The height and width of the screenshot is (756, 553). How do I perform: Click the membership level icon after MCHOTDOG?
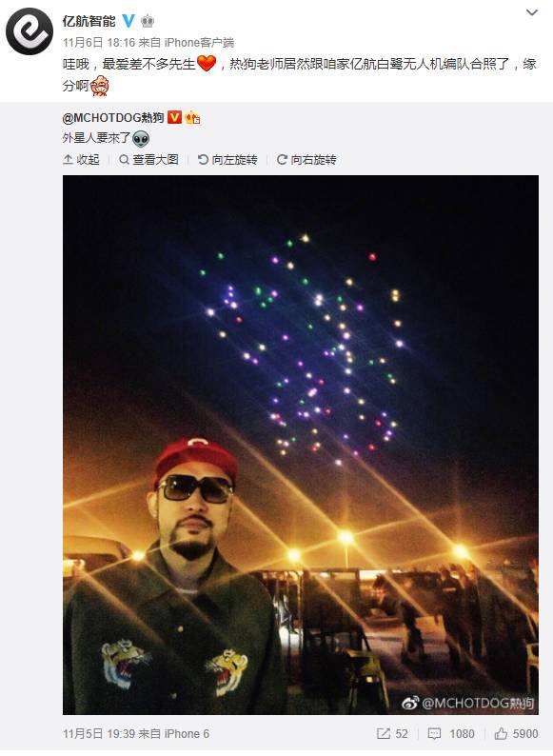[192, 117]
